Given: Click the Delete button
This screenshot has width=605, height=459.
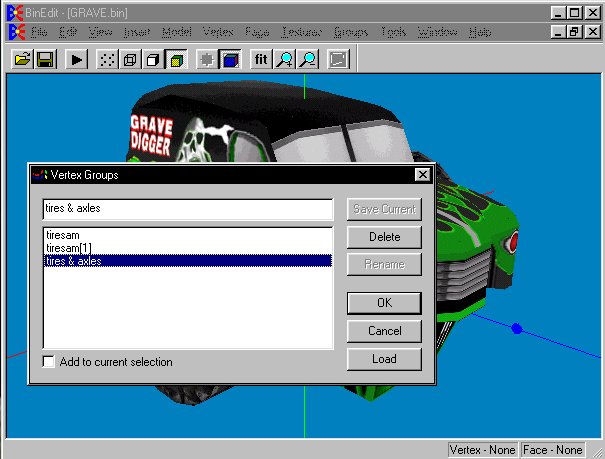Looking at the screenshot, I should pos(384,237).
